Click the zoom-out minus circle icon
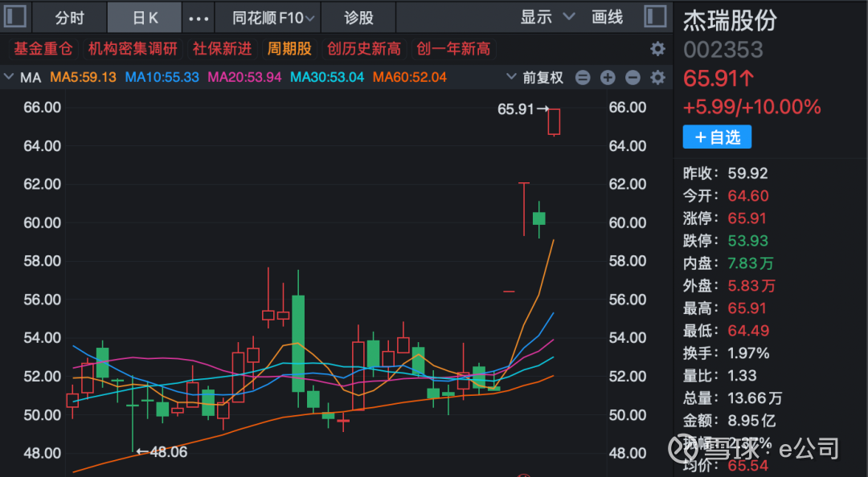 tap(633, 77)
